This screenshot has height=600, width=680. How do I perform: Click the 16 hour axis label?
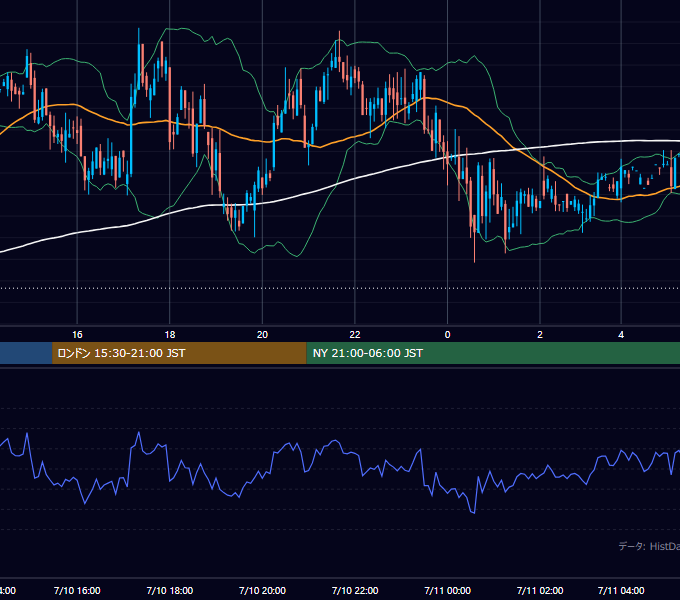77,335
